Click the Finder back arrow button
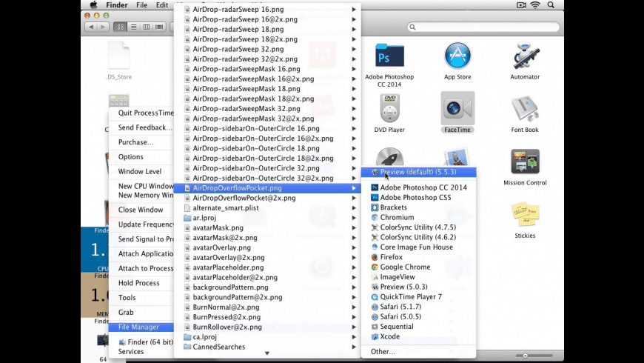 click(91, 27)
